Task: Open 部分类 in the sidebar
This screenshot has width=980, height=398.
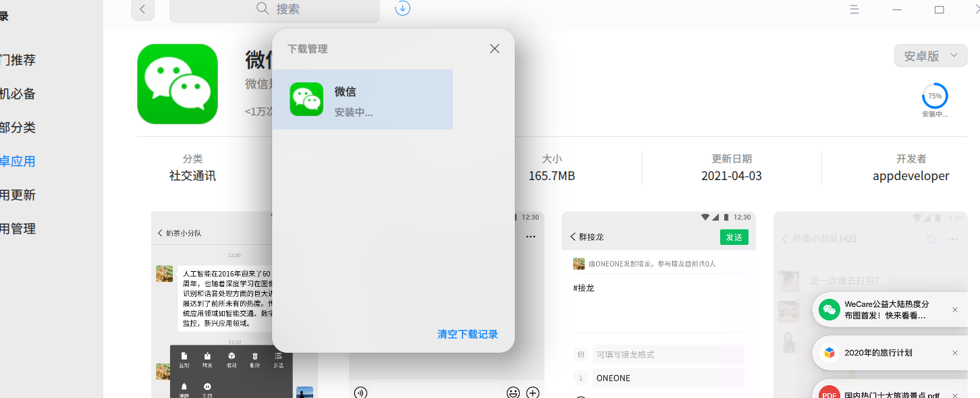Action: (18, 127)
